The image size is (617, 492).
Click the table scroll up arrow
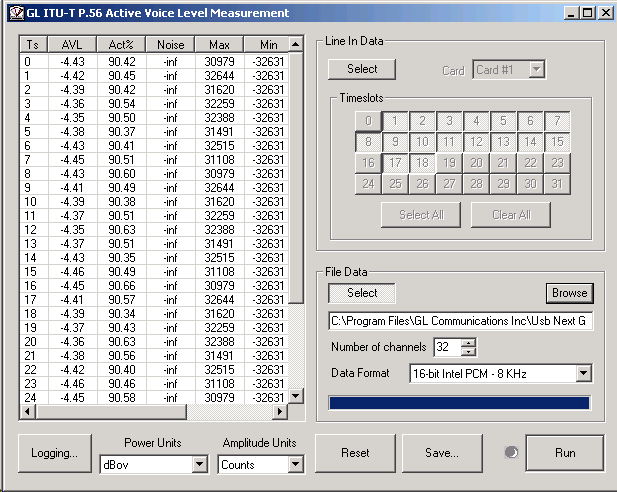(x=296, y=44)
